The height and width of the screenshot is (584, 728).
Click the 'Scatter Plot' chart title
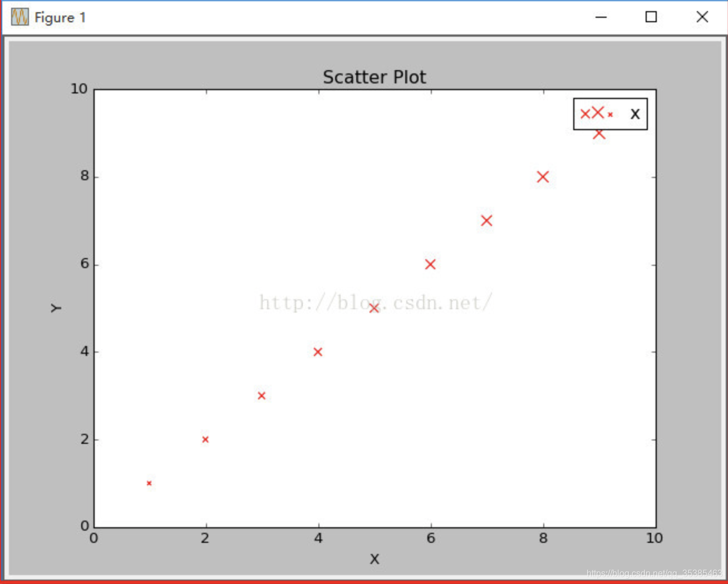pyautogui.click(x=374, y=77)
